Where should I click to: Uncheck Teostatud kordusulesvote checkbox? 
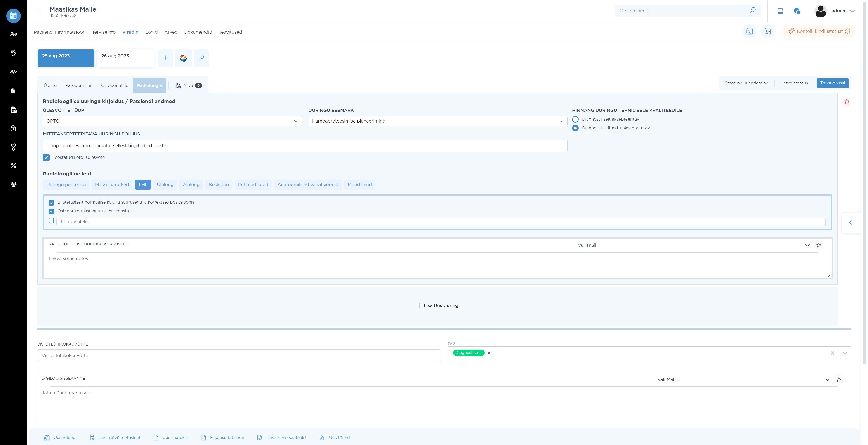pyautogui.click(x=46, y=157)
